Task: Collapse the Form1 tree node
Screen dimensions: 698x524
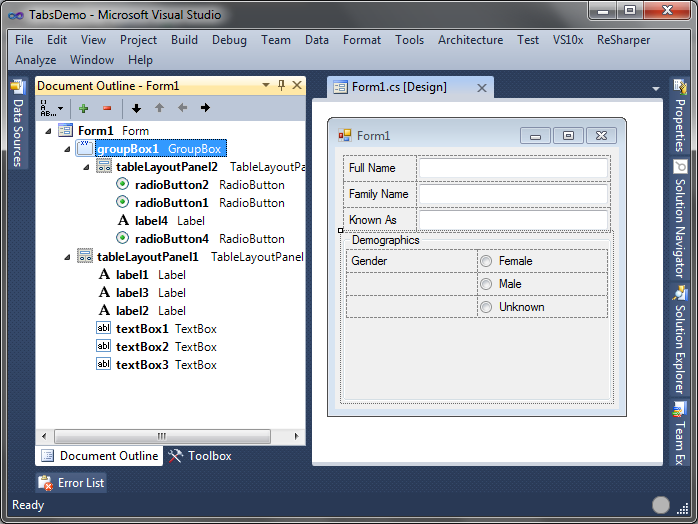Action: point(48,131)
